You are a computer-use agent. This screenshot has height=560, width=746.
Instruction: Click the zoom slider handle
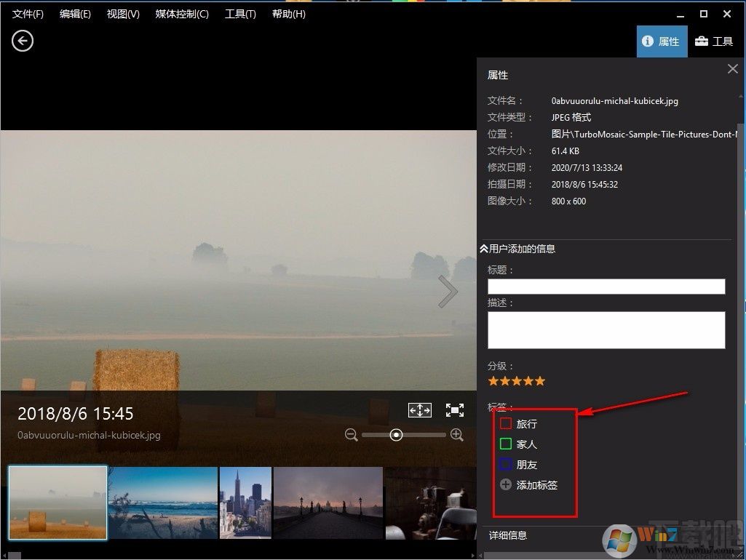tap(396, 434)
